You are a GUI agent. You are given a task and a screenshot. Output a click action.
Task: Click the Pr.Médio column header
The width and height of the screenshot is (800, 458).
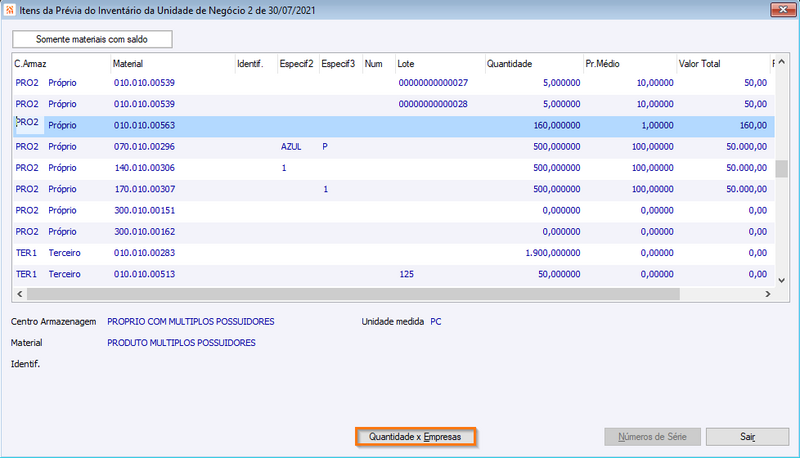630,64
